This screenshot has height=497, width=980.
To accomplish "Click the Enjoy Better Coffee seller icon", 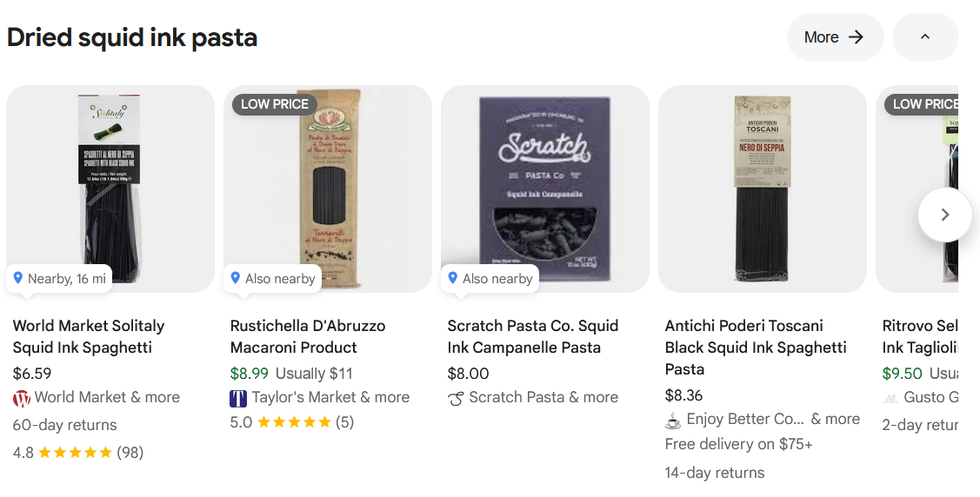I will click(673, 420).
